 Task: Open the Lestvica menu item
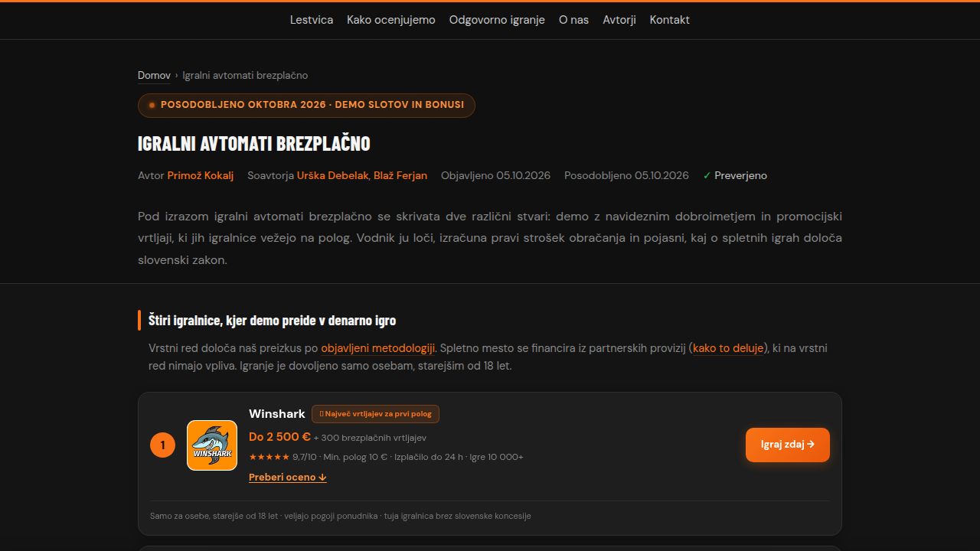point(312,20)
